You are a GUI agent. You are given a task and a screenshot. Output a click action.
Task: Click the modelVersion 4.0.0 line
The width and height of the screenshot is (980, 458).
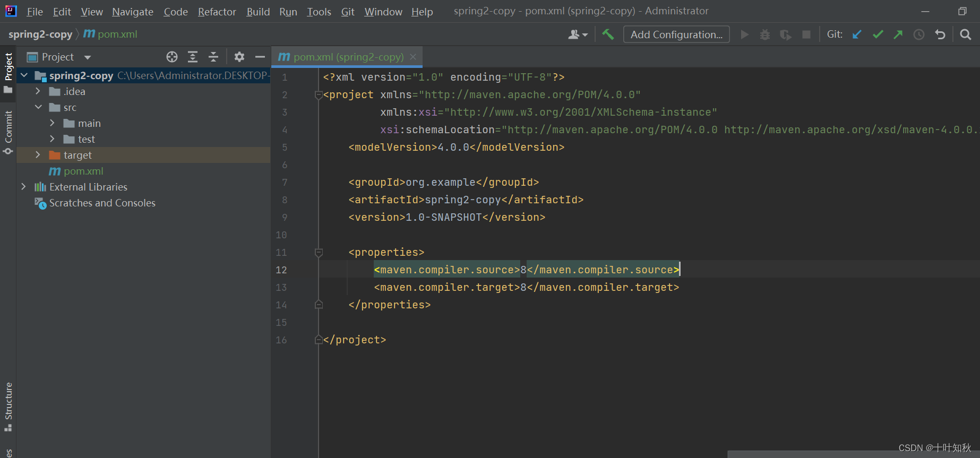point(457,147)
